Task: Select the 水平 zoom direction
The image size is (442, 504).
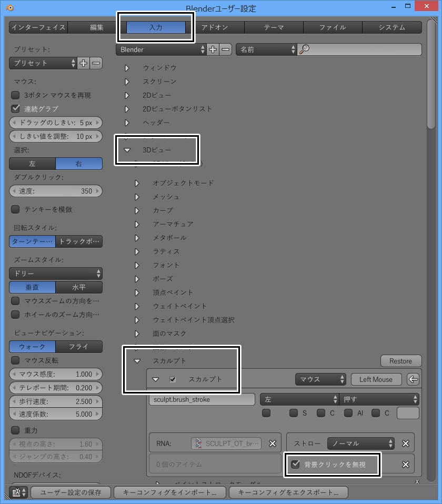Action: pyautogui.click(x=79, y=287)
